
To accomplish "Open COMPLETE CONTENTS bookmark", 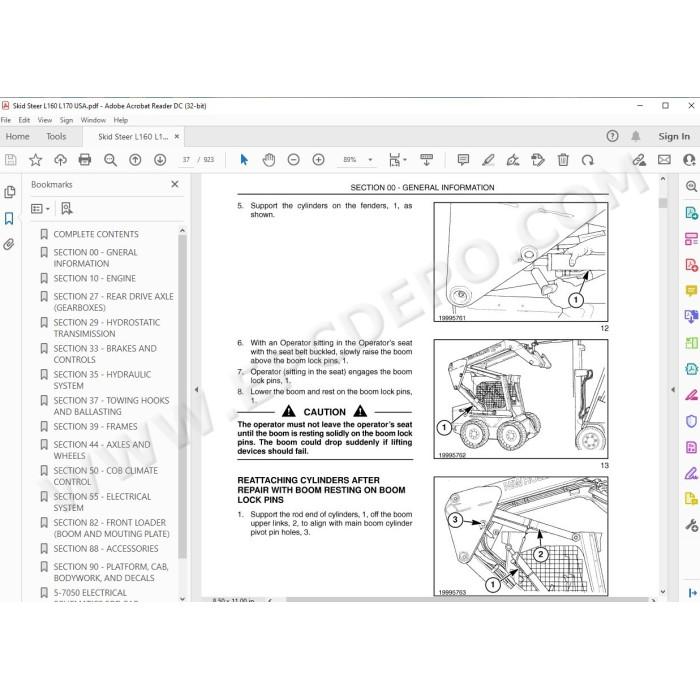I will point(96,234).
